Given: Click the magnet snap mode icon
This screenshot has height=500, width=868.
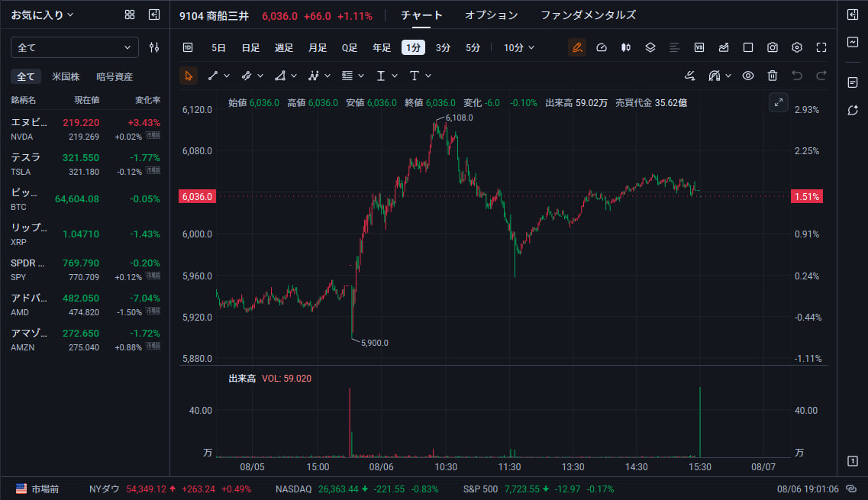Looking at the screenshot, I should coord(714,76).
